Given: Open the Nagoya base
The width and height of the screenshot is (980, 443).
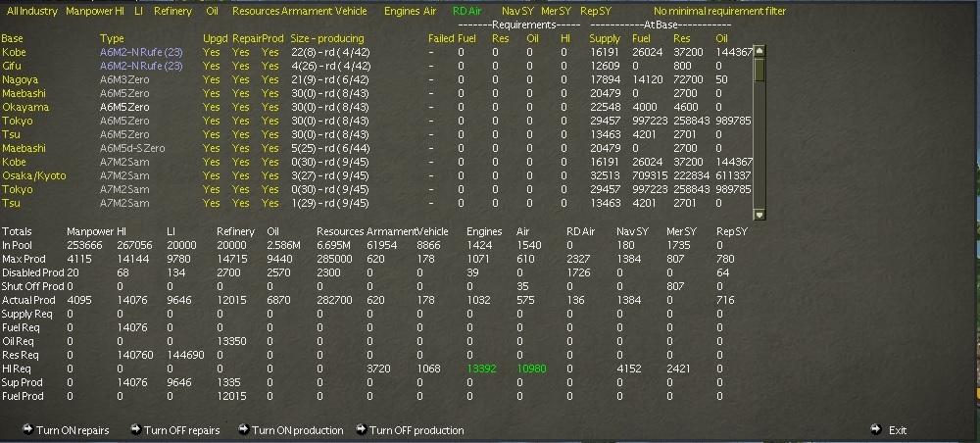Looking at the screenshot, I should 20,80.
